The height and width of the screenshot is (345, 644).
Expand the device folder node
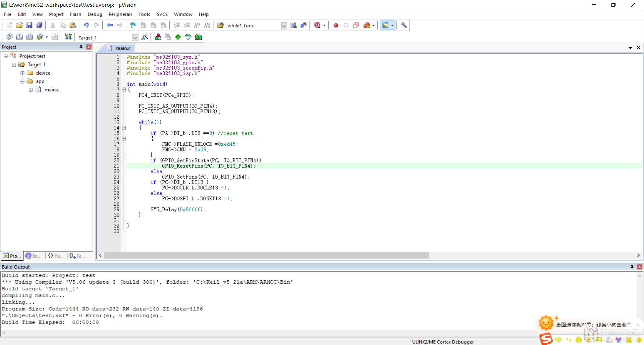[x=22, y=73]
